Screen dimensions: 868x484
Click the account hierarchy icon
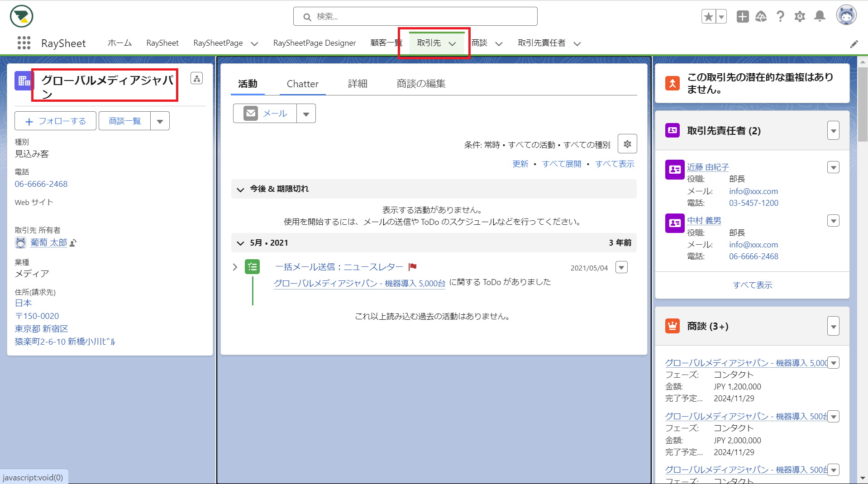click(x=196, y=78)
